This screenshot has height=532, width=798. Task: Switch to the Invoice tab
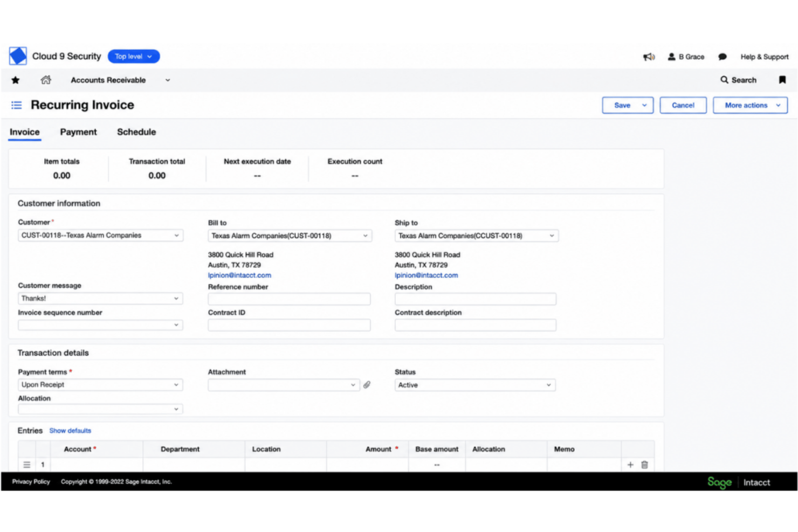pyautogui.click(x=25, y=132)
